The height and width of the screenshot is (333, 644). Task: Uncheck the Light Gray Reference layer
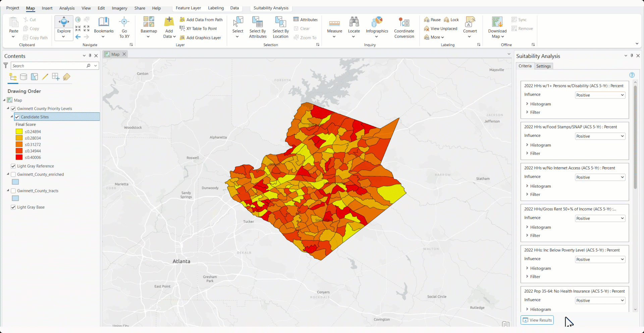[x=13, y=166]
